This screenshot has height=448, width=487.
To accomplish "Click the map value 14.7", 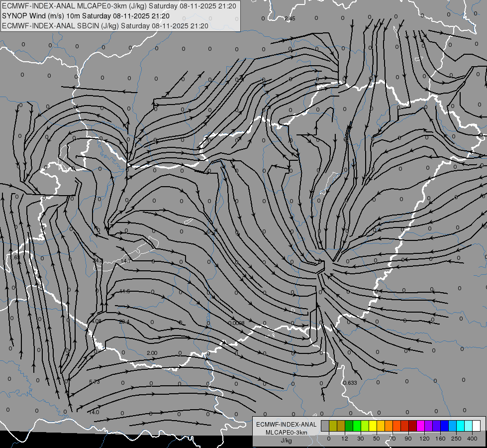I will click(x=126, y=261).
